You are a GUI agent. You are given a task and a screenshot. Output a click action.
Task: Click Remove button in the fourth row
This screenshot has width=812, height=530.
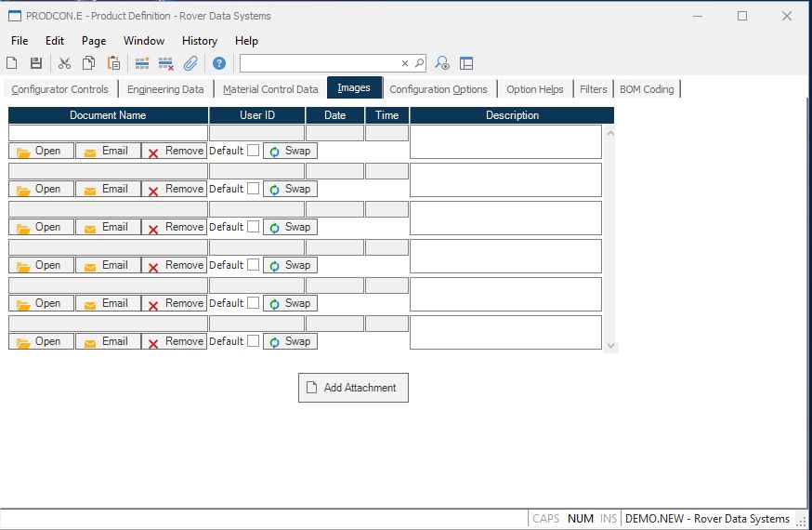tap(175, 265)
